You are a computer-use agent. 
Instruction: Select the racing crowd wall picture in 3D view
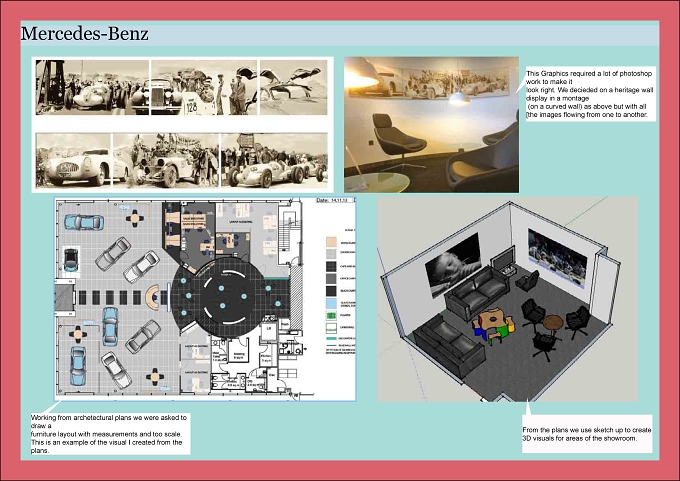tap(558, 257)
